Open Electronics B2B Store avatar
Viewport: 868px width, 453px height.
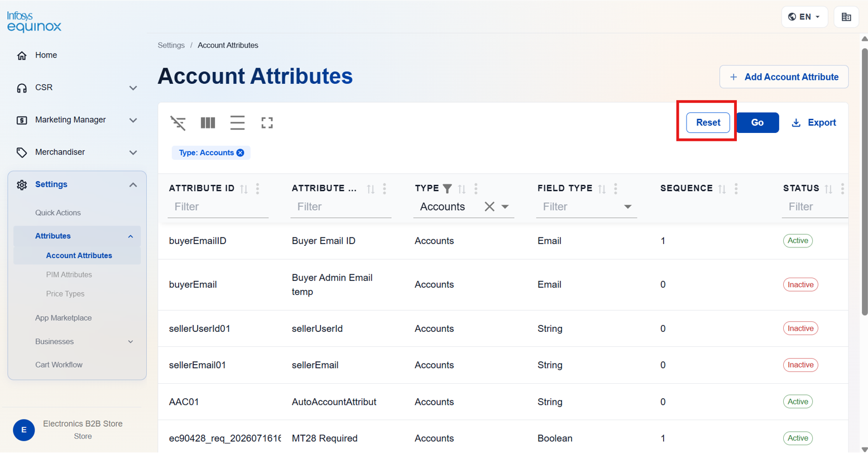click(x=24, y=430)
